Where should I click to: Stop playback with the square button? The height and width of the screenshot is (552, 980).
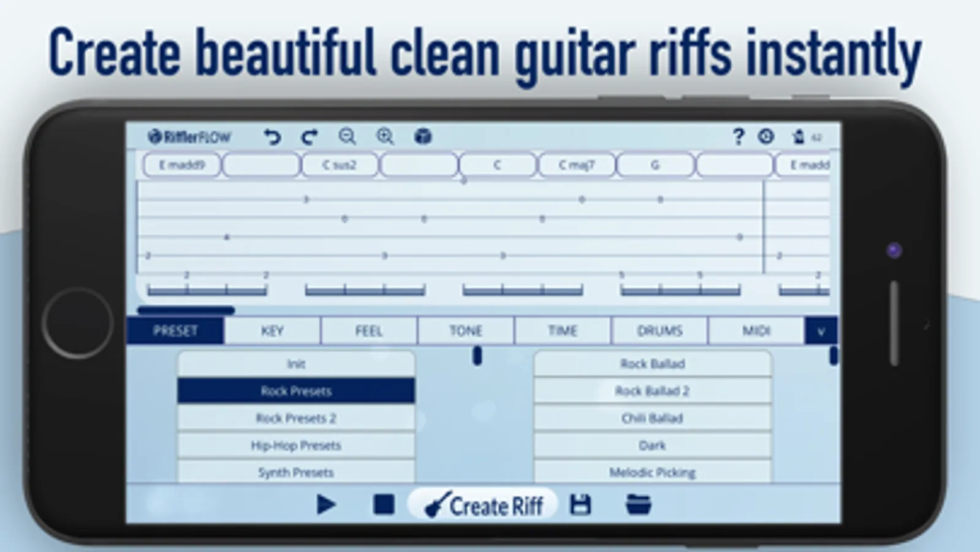pyautogui.click(x=384, y=505)
